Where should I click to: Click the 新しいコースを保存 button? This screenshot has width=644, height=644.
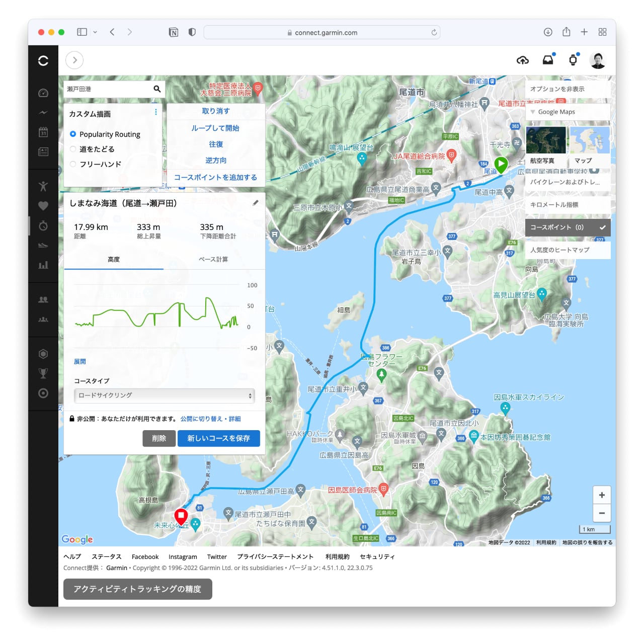coord(218,438)
